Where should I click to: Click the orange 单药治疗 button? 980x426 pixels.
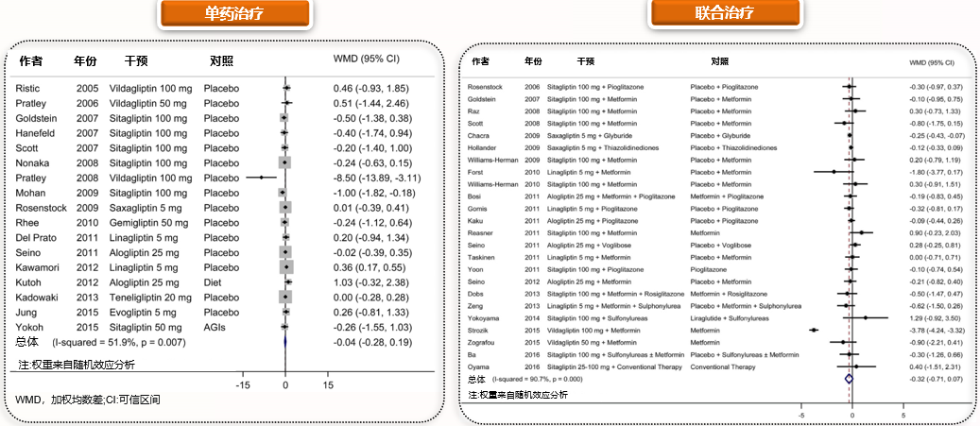[x=237, y=16]
